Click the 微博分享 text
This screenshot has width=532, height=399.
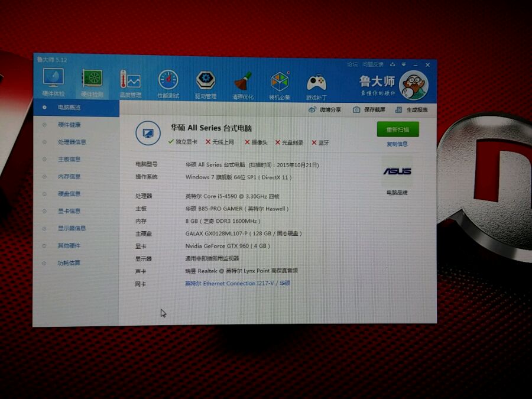click(x=330, y=109)
